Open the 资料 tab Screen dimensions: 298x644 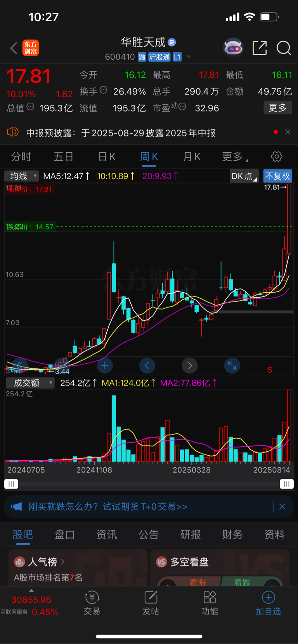(274, 535)
